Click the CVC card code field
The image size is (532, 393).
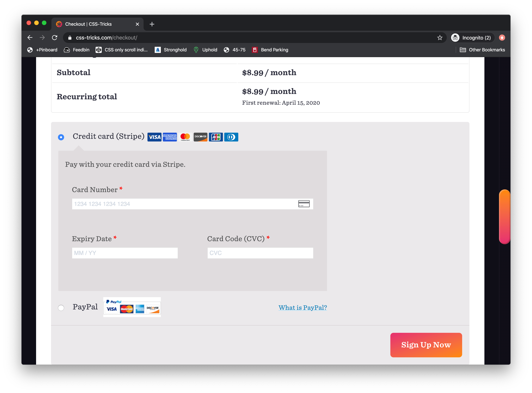point(260,253)
